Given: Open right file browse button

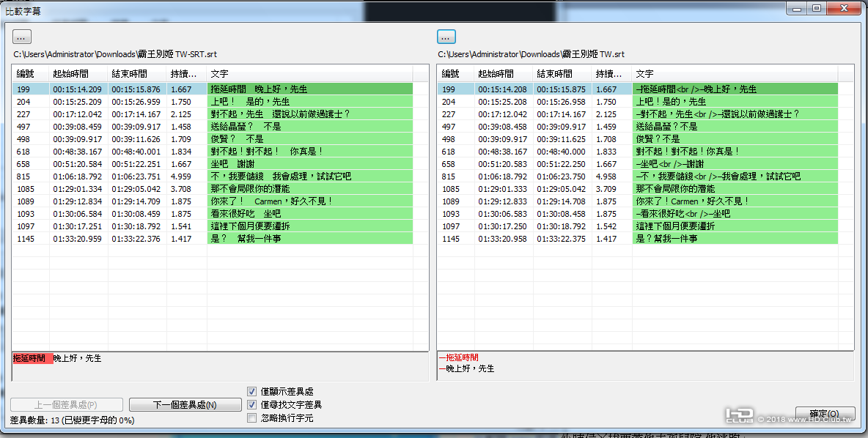Looking at the screenshot, I should point(445,36).
